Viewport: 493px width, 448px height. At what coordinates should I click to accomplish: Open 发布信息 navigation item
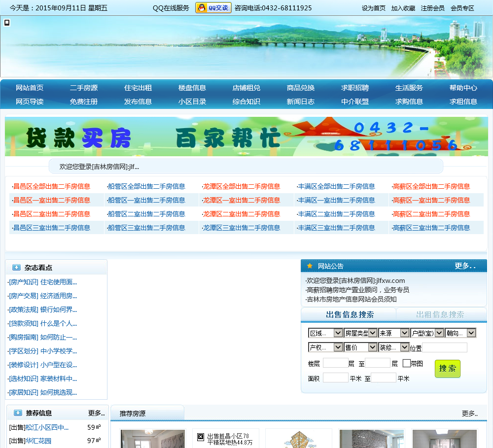tap(138, 102)
